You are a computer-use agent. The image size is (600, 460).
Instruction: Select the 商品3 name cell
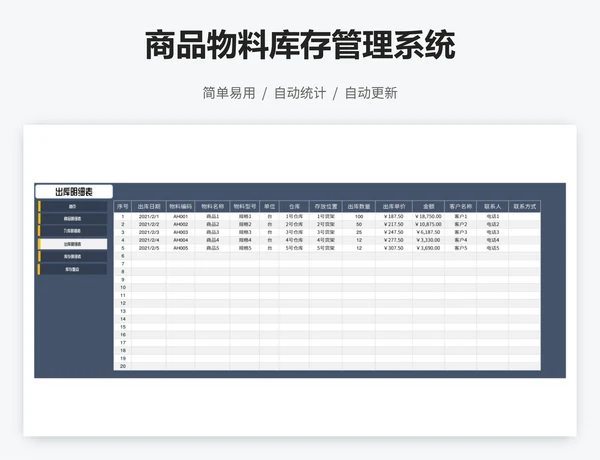click(x=212, y=232)
